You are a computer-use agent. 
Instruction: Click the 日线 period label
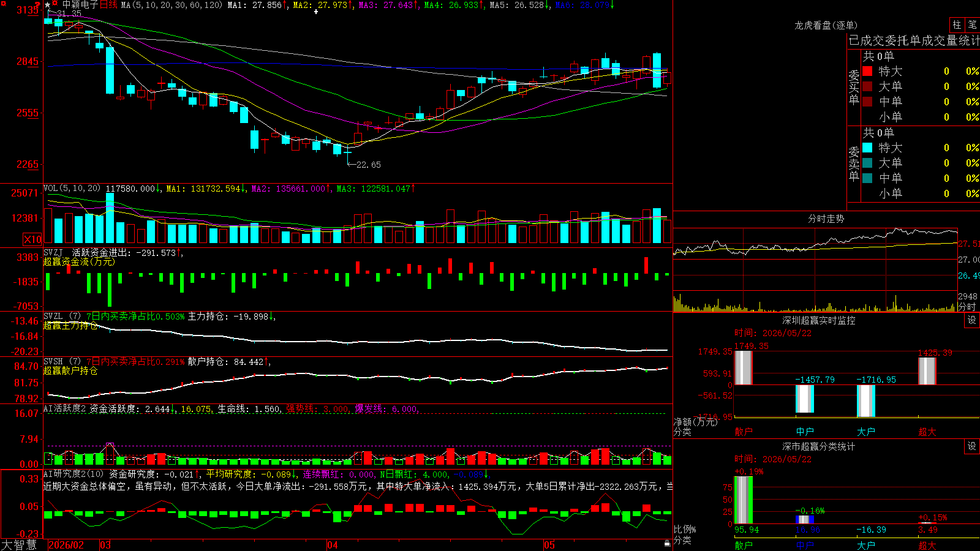tap(108, 5)
